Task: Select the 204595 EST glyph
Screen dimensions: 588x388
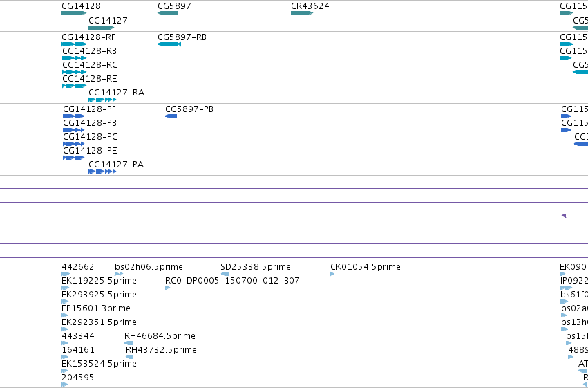Action: pyautogui.click(x=64, y=385)
